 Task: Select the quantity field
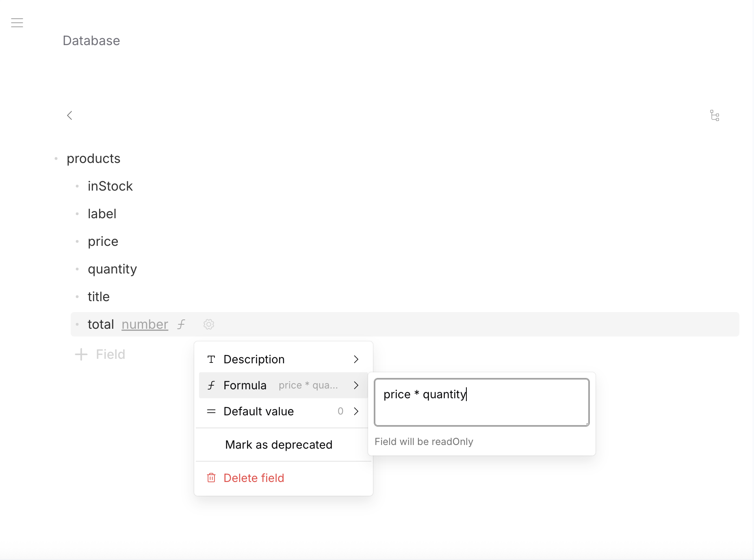(112, 269)
